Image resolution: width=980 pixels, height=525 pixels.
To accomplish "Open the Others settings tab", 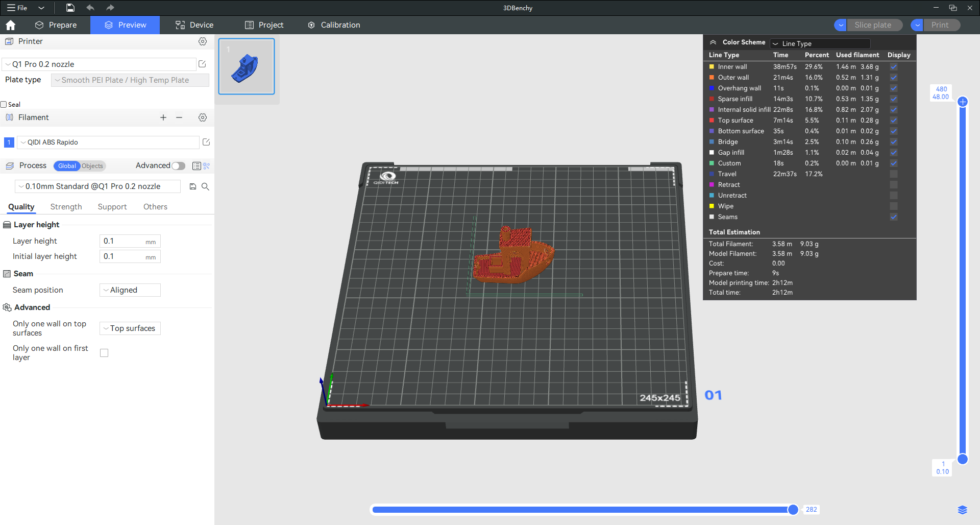I will pos(155,207).
